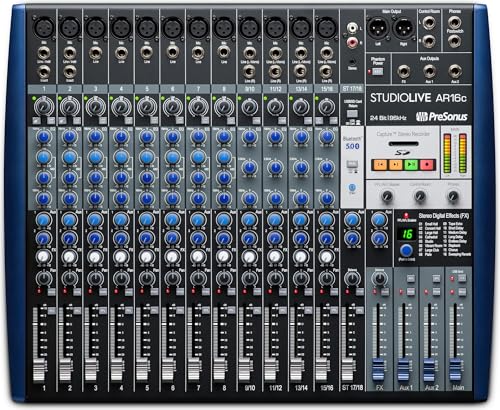Push the blue Bluetooth pairing button

click(352, 187)
